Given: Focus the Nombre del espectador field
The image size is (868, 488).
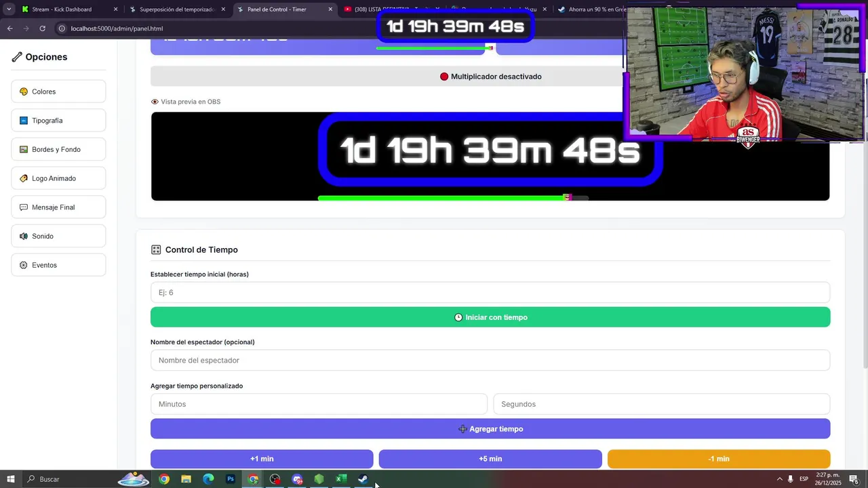Looking at the screenshot, I should click(490, 361).
